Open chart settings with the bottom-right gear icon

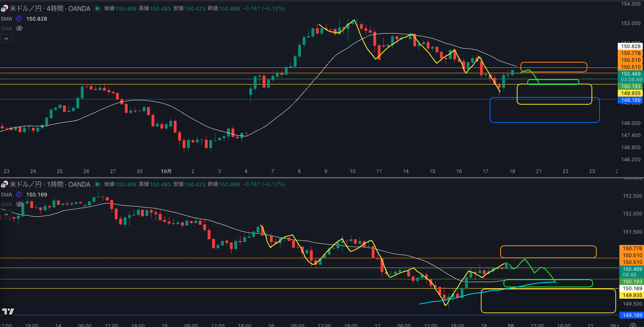click(x=633, y=325)
